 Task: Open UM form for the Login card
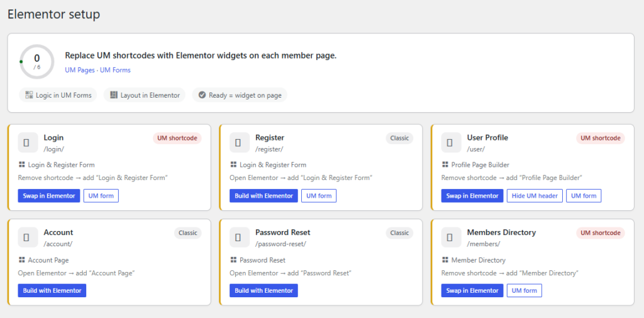(101, 196)
